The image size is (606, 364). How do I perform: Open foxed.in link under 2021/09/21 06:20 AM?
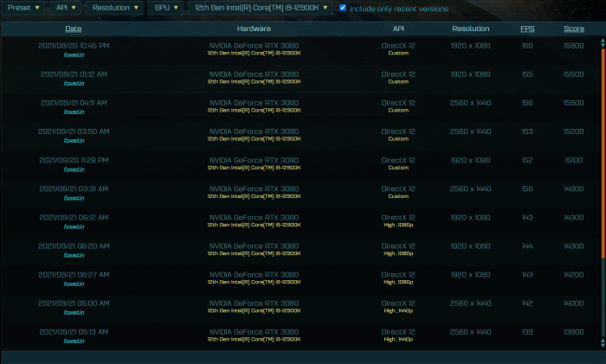pos(74,255)
